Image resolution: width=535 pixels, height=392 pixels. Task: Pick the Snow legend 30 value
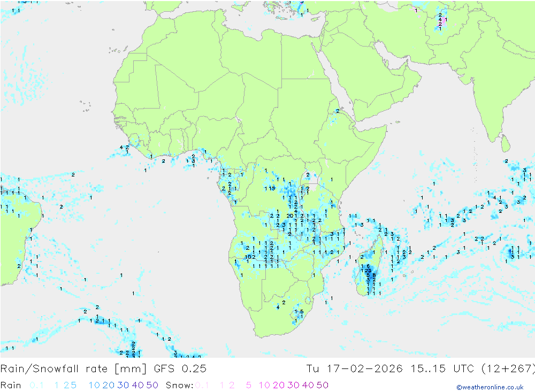tap(293, 385)
